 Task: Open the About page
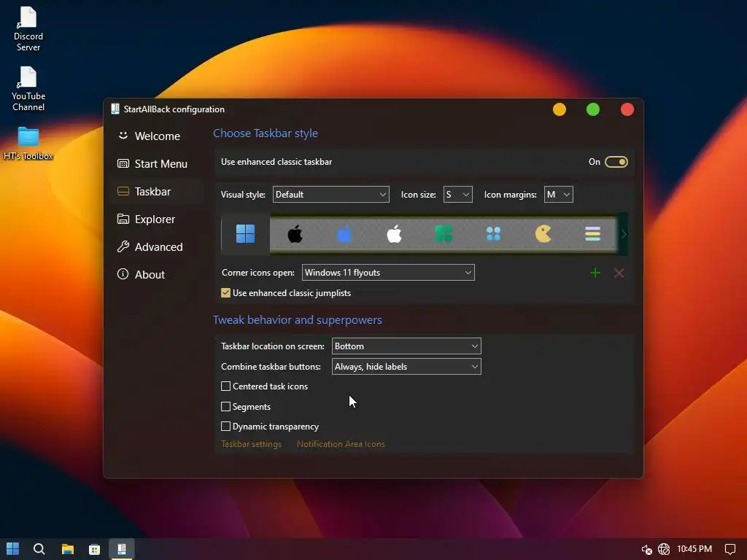pos(158,274)
